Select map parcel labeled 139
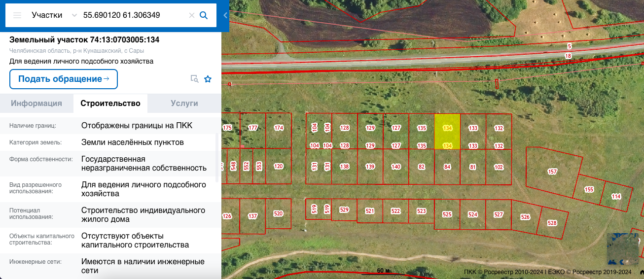 click(370, 167)
